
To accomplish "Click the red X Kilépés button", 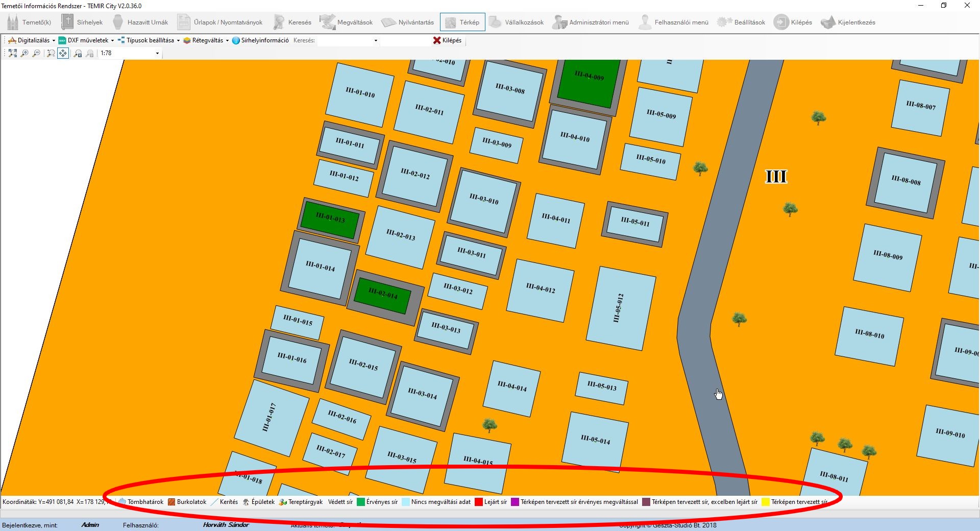I will pos(447,40).
